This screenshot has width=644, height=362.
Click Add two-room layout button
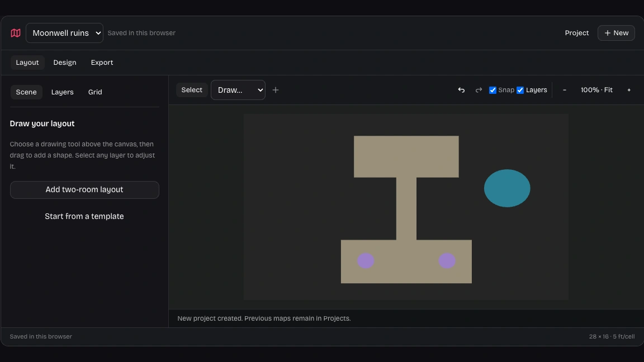pyautogui.click(x=84, y=189)
